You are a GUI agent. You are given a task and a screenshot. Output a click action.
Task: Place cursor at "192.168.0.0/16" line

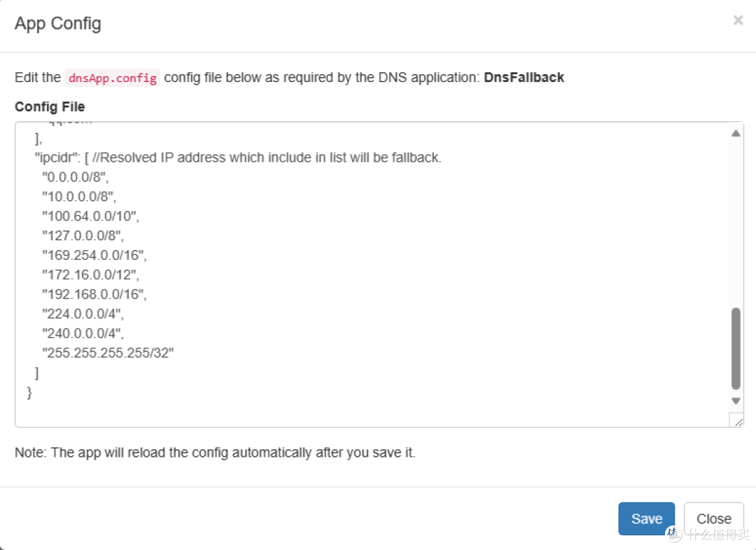94,294
